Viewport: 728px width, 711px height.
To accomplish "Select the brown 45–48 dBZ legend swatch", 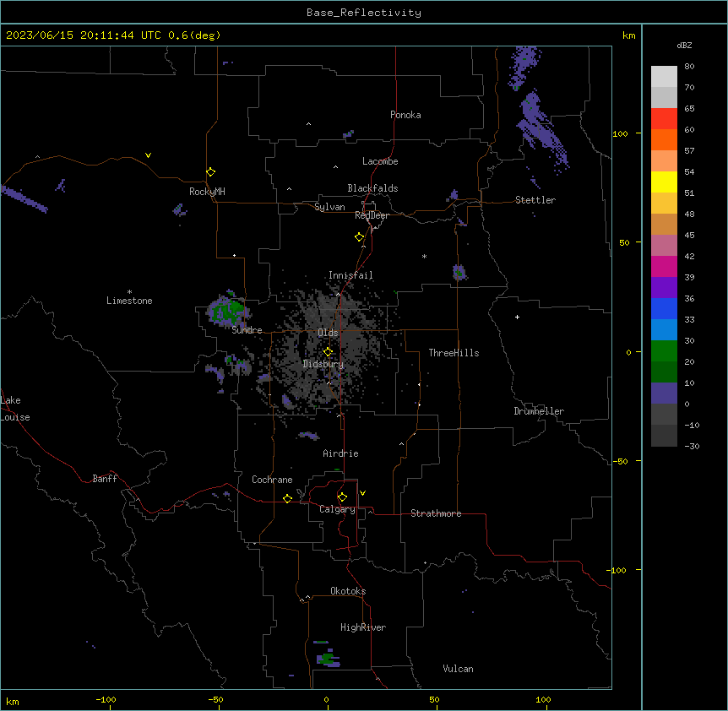I will click(x=664, y=224).
